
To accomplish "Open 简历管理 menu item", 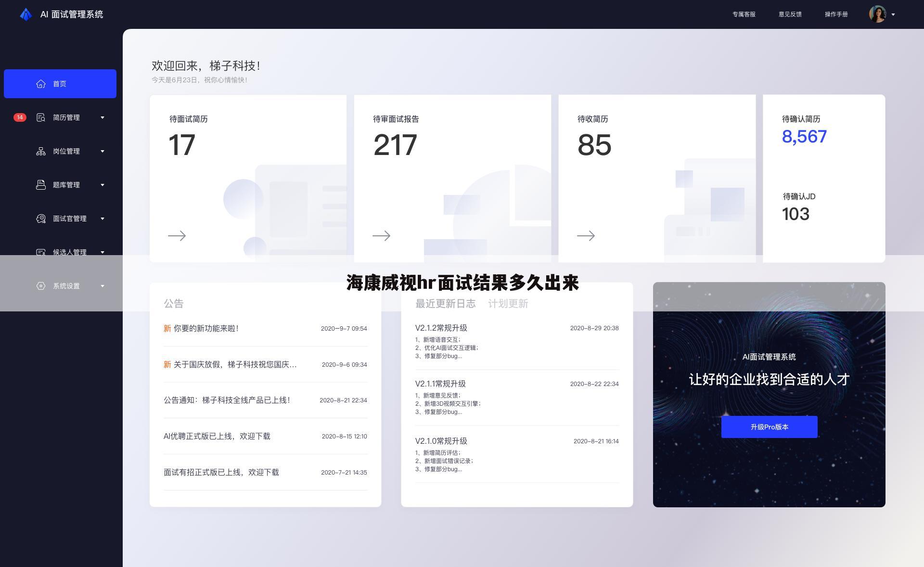I will (x=66, y=117).
